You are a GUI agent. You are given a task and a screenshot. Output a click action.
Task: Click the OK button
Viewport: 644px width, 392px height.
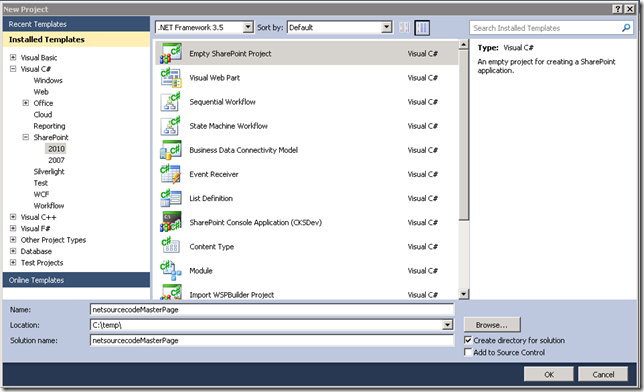[549, 374]
